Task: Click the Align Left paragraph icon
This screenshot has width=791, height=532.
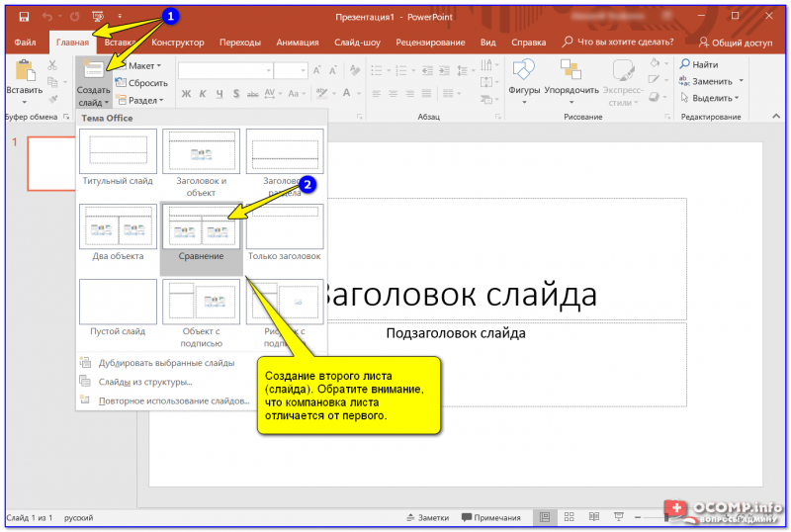Action: click(377, 93)
